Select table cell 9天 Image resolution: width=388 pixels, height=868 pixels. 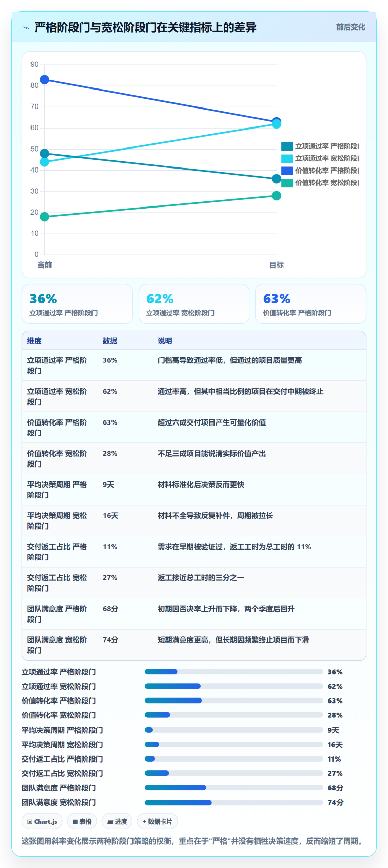tap(108, 485)
